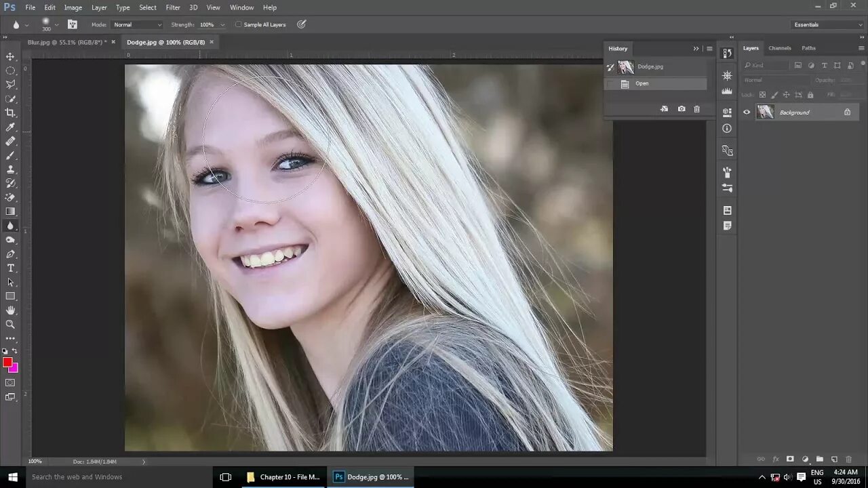Select the Crop tool
The width and height of the screenshot is (868, 488).
[x=10, y=113]
